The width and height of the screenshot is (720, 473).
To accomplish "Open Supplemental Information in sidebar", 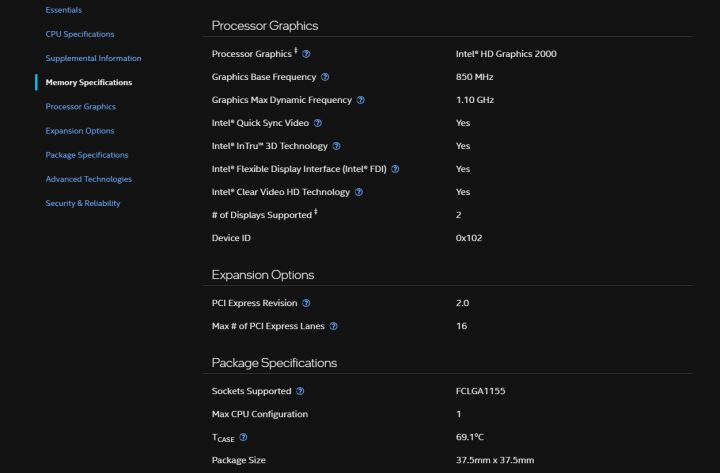I will click(93, 58).
